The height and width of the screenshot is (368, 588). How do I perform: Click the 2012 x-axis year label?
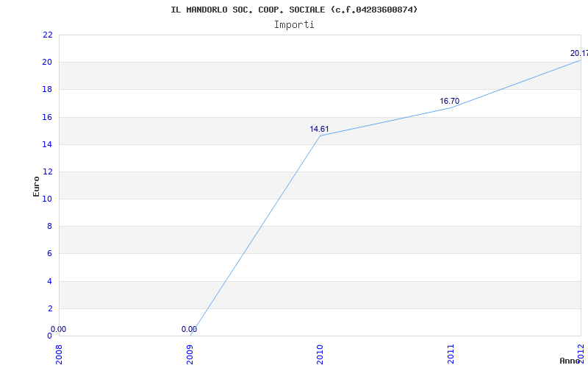tap(581, 353)
